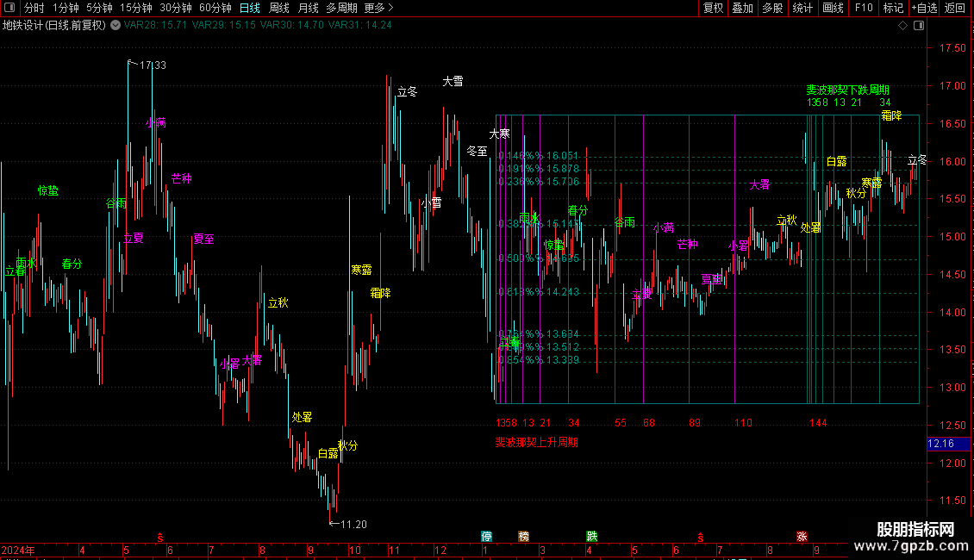The height and width of the screenshot is (560, 974).
Task: Open the 多周期 multi-period view
Action: (x=341, y=8)
